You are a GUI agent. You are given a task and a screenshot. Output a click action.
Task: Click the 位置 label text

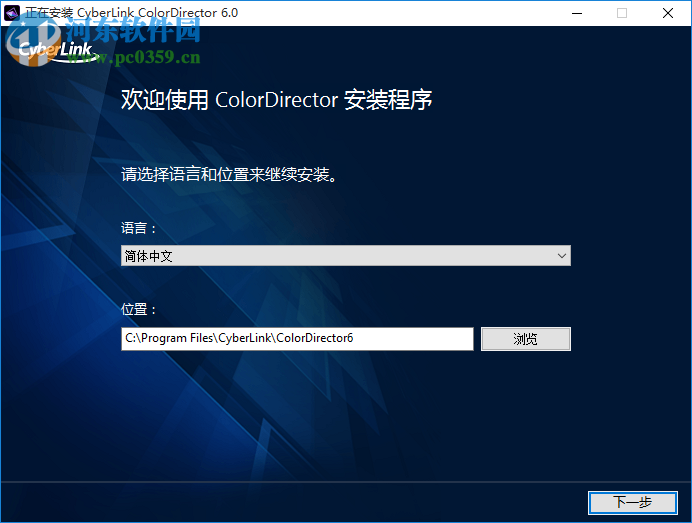[138, 309]
